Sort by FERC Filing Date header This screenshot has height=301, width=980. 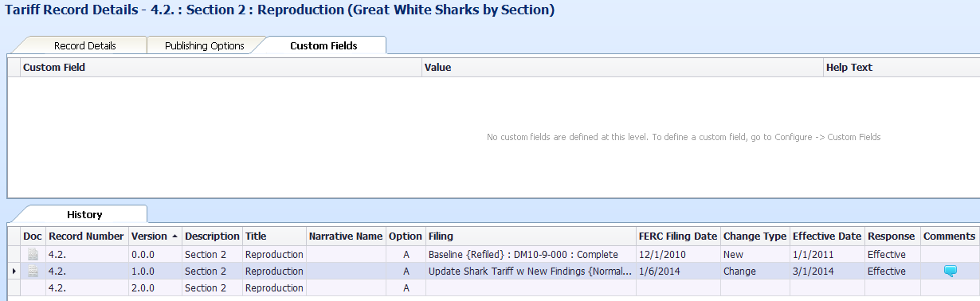pos(678,236)
